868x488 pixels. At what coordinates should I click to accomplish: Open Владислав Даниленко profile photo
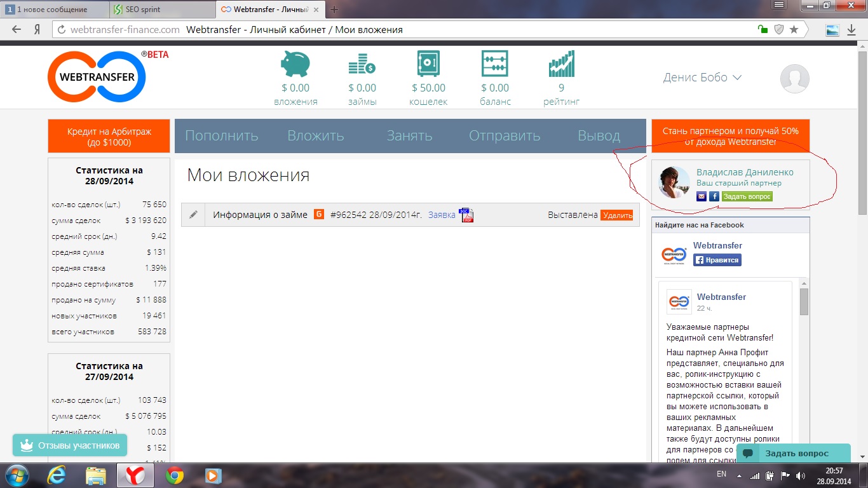coord(674,182)
